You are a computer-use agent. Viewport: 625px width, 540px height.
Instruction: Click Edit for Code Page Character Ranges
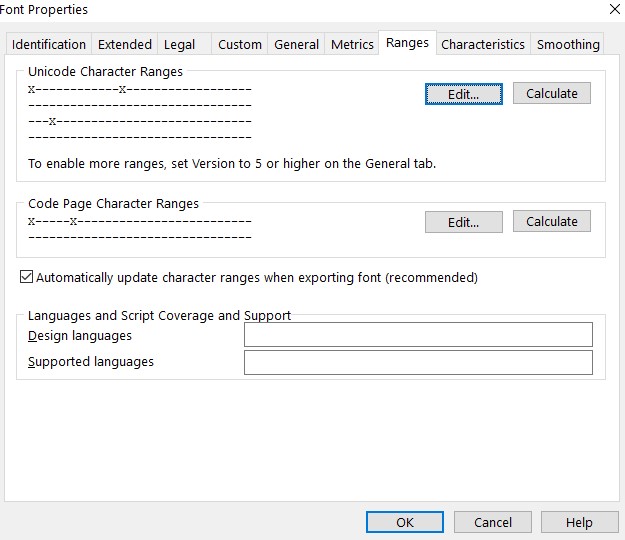463,222
